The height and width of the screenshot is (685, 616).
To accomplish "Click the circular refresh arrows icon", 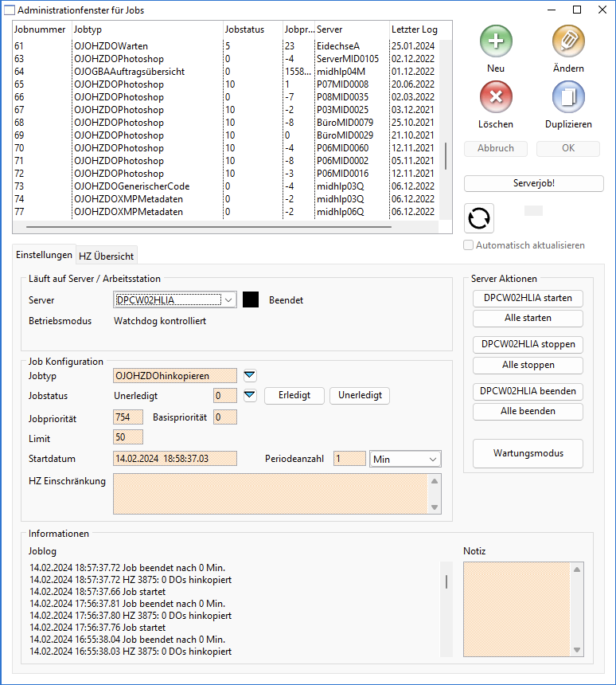I will coord(480,217).
